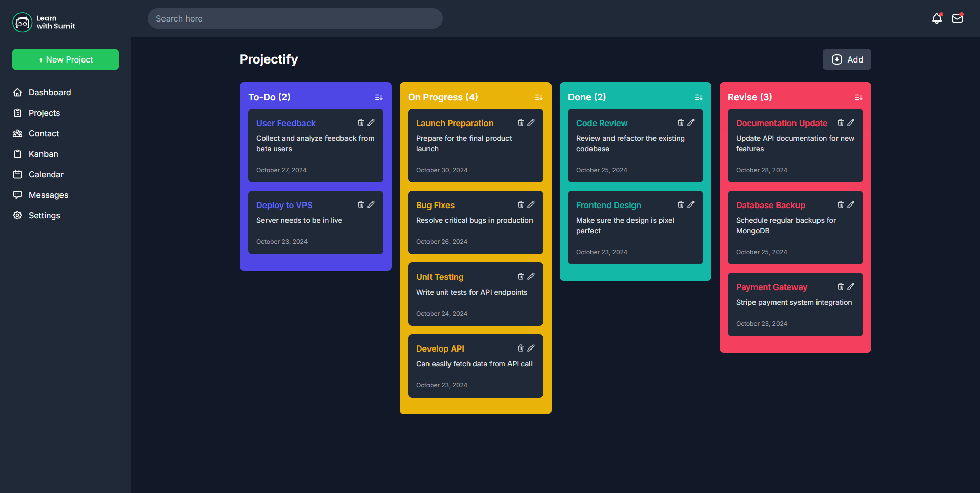The width and height of the screenshot is (980, 493).
Task: Toggle sort order of To-Do column
Action: [379, 97]
